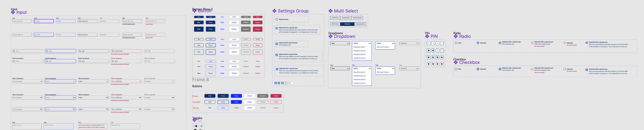Click the red 'Primary' row label
The height and width of the screenshot is (130, 644).
pyautogui.click(x=196, y=96)
